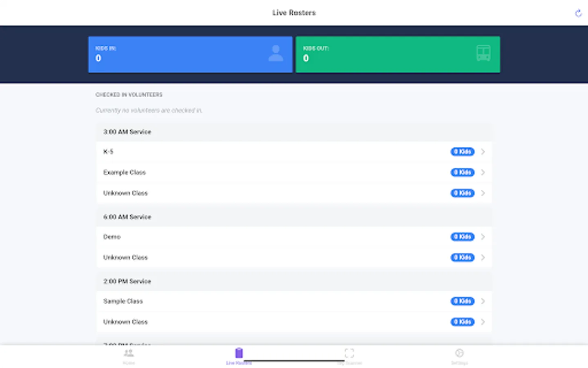Open the Settings gear icon
The image size is (588, 368).
(459, 353)
